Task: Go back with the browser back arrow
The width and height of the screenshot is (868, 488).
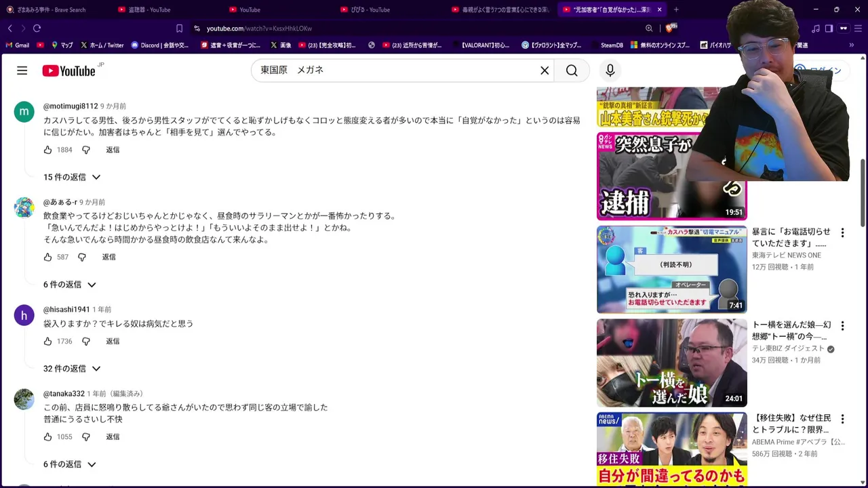Action: [9, 28]
